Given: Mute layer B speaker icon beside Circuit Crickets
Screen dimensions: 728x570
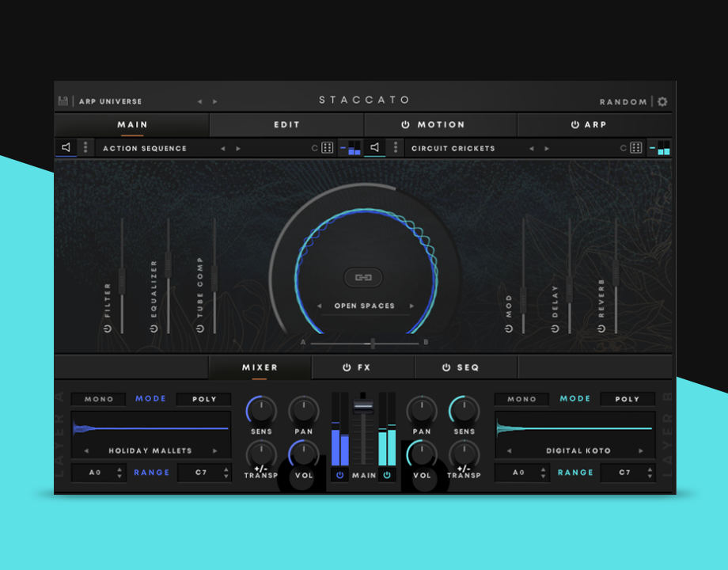Looking at the screenshot, I should [x=375, y=147].
